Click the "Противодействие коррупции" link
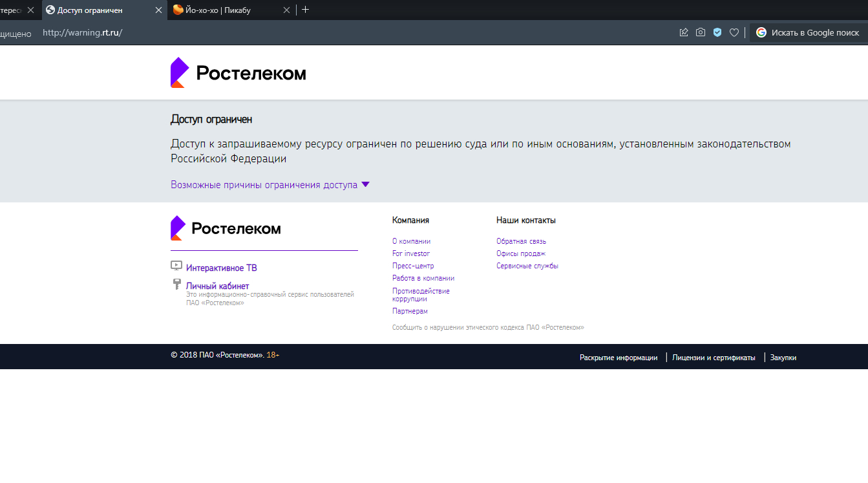 click(421, 295)
